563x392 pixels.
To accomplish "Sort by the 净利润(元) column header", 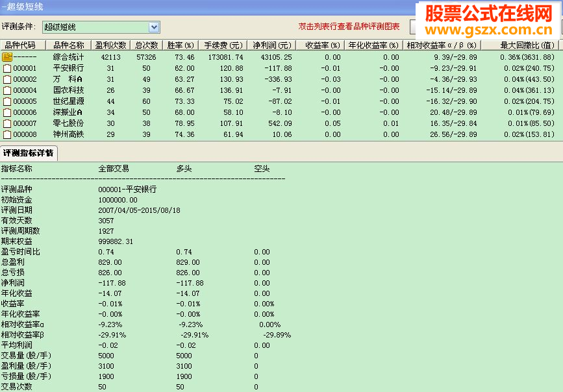I will click(x=272, y=45).
